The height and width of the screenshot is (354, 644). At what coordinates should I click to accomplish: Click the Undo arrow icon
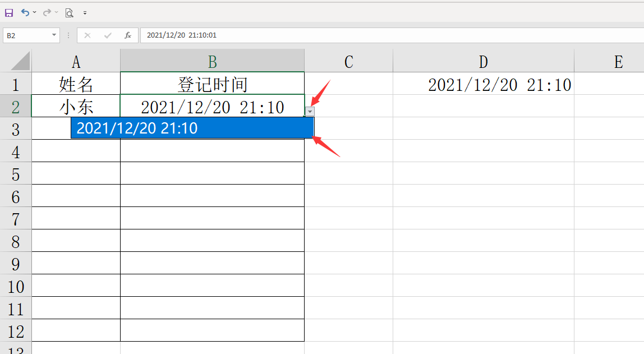click(25, 12)
